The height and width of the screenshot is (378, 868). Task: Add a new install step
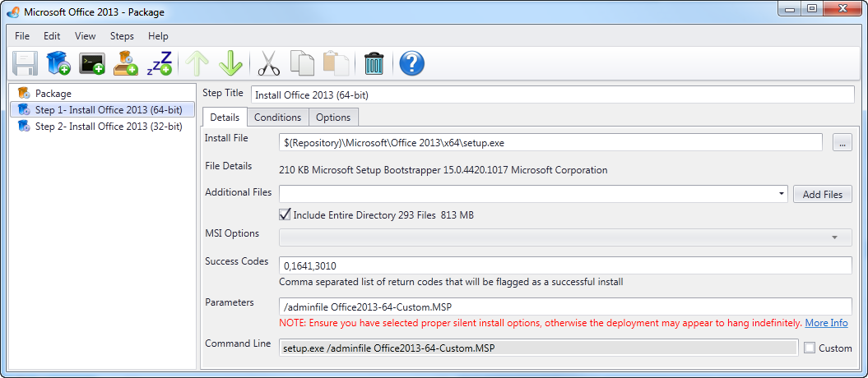[58, 63]
